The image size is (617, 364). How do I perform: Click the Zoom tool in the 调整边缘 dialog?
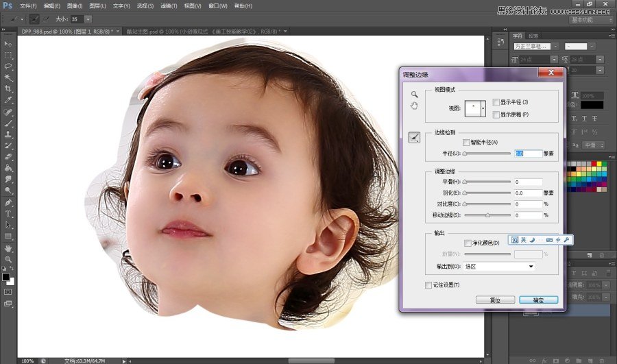(x=414, y=95)
